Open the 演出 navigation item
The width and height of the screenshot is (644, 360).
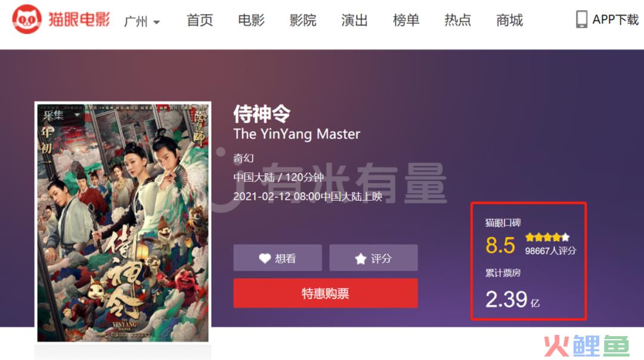click(354, 20)
